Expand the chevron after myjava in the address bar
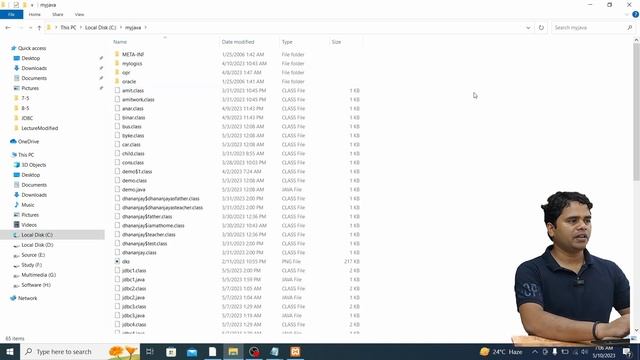The image size is (640, 360). [x=146, y=28]
